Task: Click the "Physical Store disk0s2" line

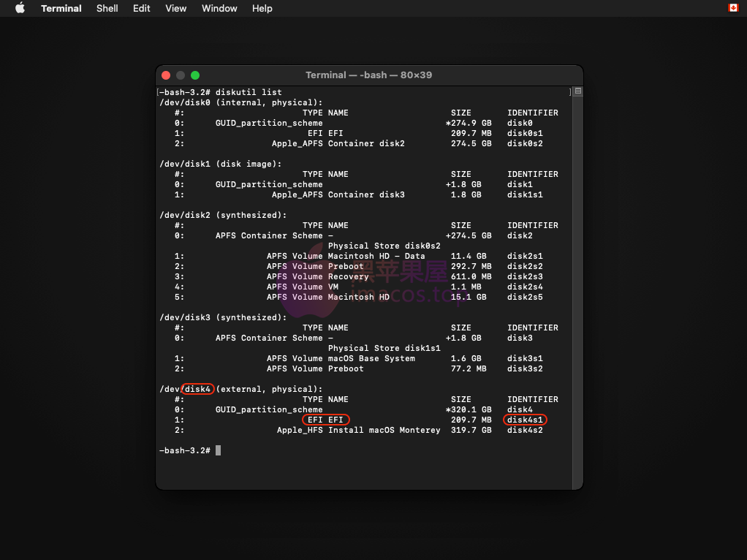Action: [x=384, y=246]
